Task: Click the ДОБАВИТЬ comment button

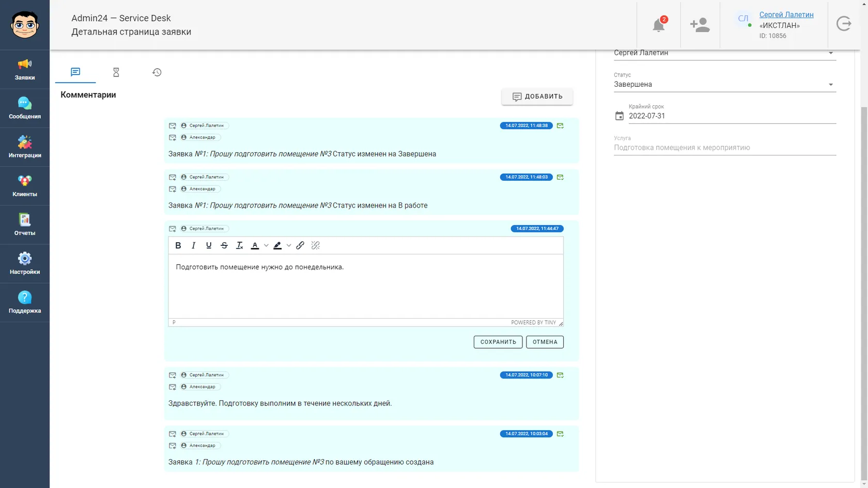Action: pyautogui.click(x=537, y=97)
